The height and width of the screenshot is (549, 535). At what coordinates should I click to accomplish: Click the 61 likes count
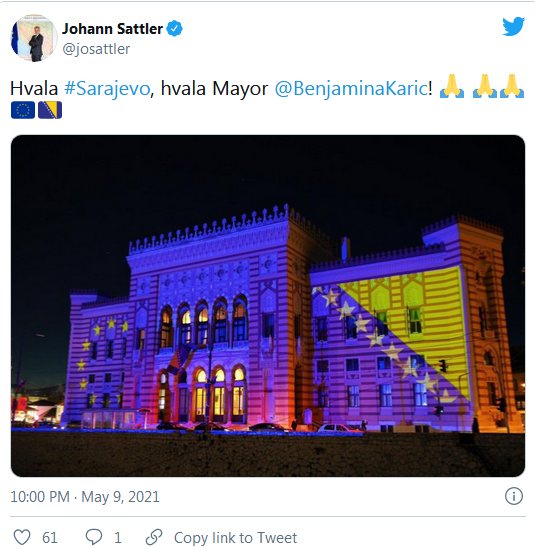point(50,537)
